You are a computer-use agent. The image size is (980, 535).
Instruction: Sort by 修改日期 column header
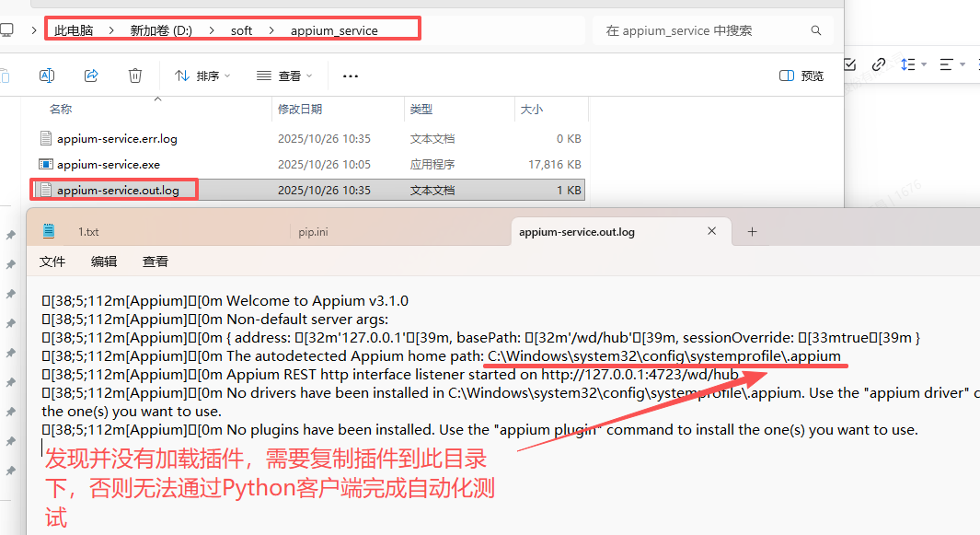pos(300,109)
